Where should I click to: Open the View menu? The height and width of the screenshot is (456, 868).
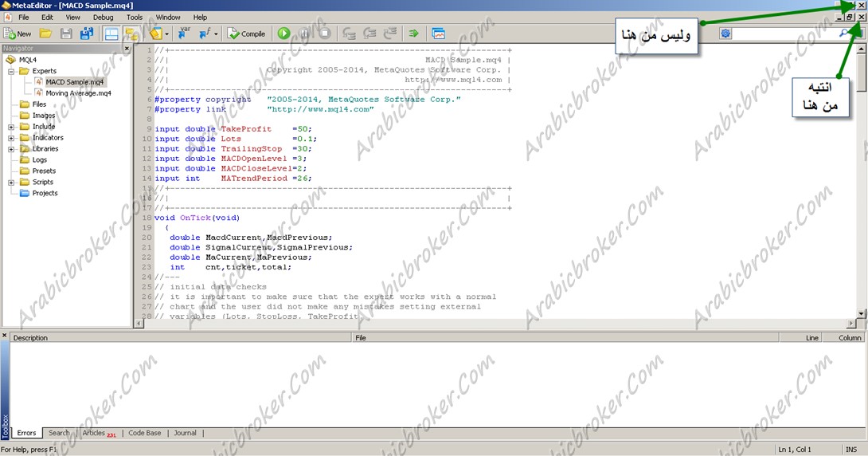coord(72,18)
